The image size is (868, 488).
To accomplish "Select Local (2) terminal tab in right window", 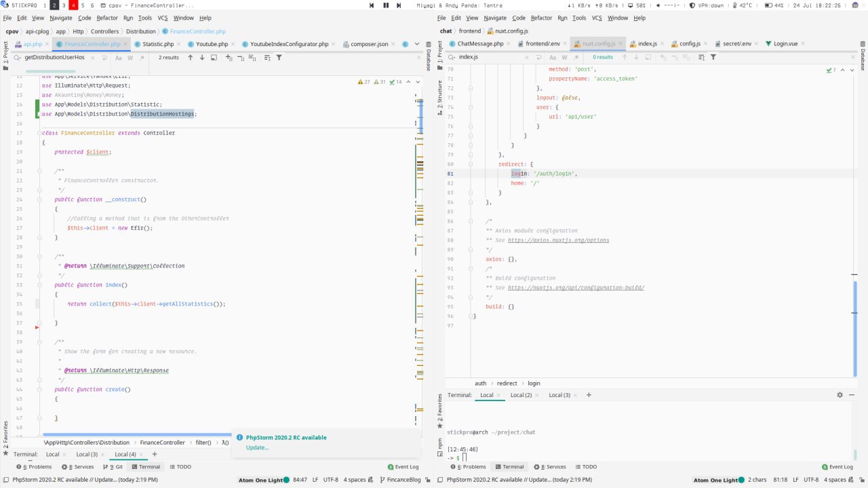I will click(521, 395).
